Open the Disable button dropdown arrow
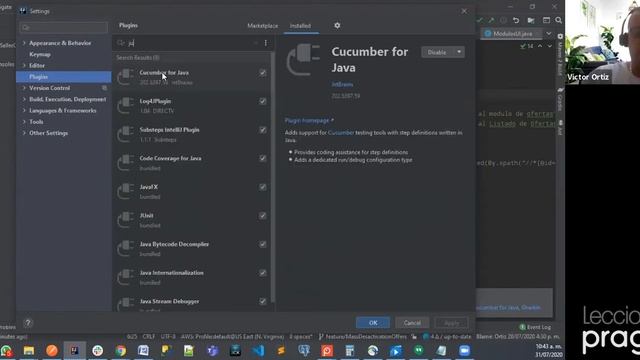The width and height of the screenshot is (640, 360). pos(459,52)
